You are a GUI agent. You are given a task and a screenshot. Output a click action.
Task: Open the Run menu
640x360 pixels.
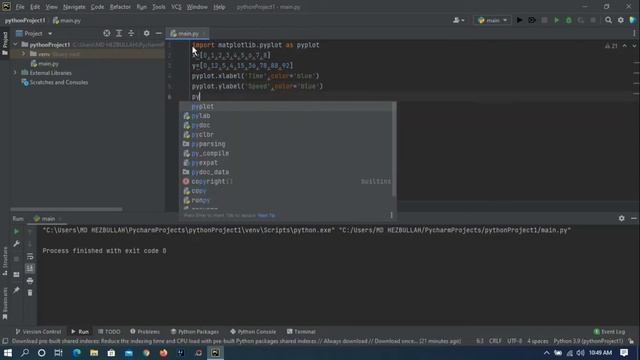pos(142,7)
